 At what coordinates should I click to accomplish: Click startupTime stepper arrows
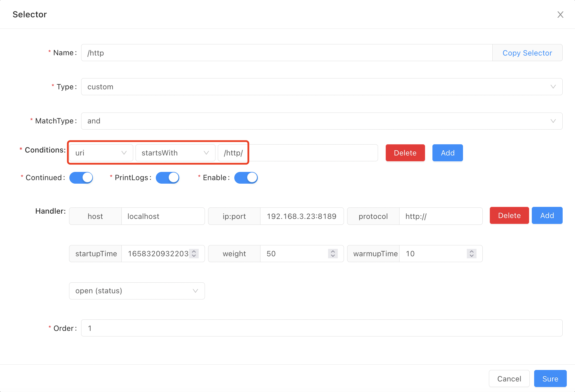(x=194, y=253)
